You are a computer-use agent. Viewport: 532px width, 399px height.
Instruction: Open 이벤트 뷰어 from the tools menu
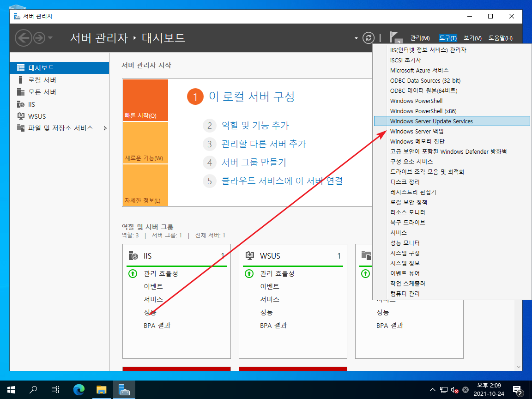point(452,273)
